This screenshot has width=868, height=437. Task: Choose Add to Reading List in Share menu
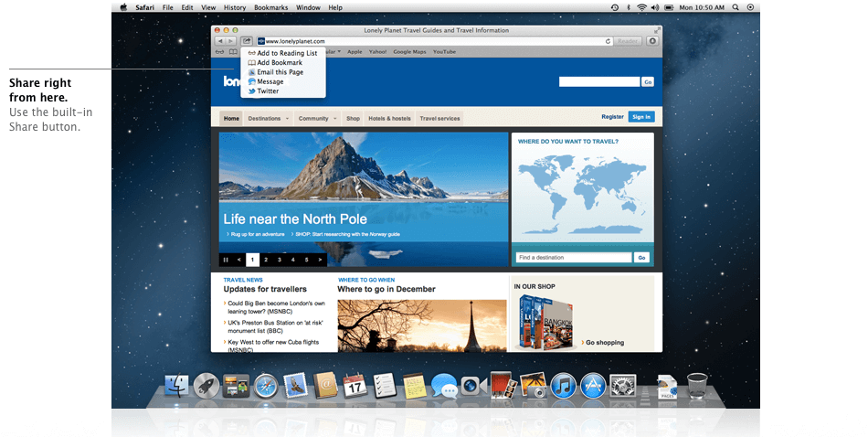coord(283,53)
